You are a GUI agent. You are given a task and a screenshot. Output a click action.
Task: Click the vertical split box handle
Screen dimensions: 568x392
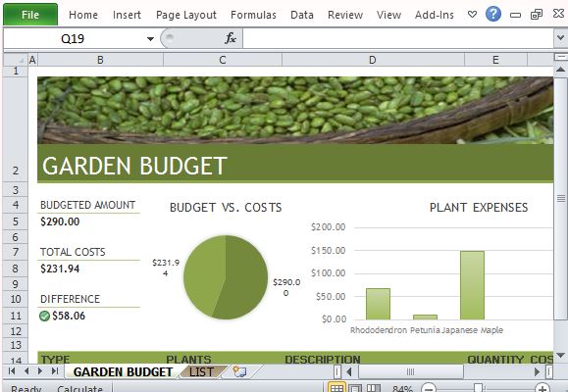click(560, 57)
